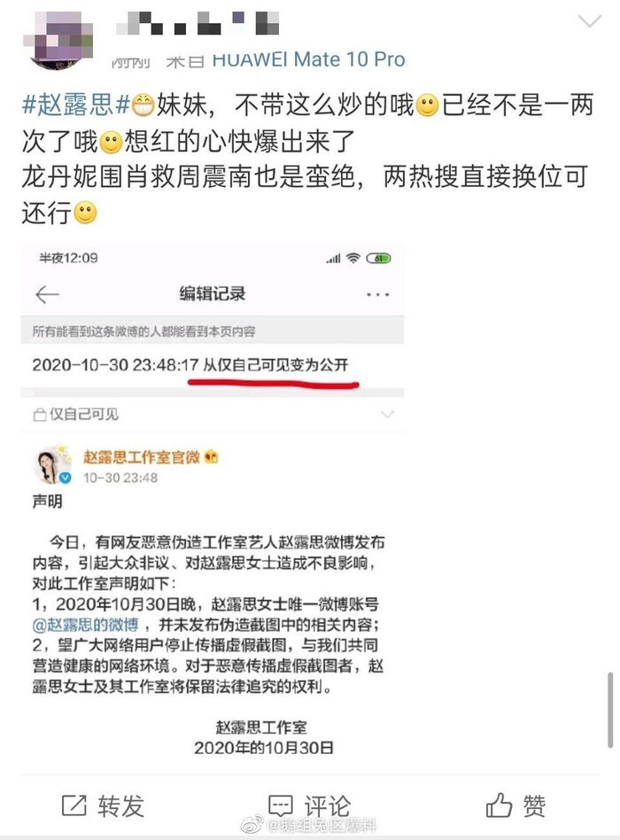Open the #赵露思# hashtag topic
This screenshot has width=620, height=840.
pyautogui.click(x=75, y=105)
